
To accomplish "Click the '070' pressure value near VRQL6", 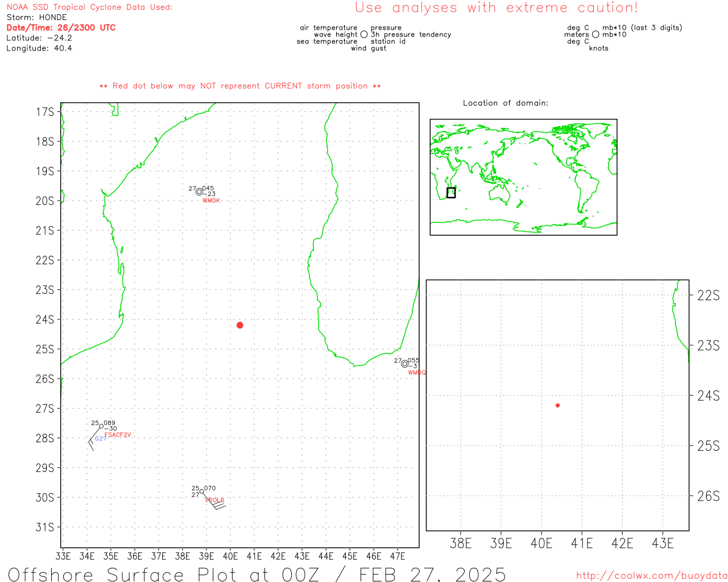I will click(x=210, y=488).
